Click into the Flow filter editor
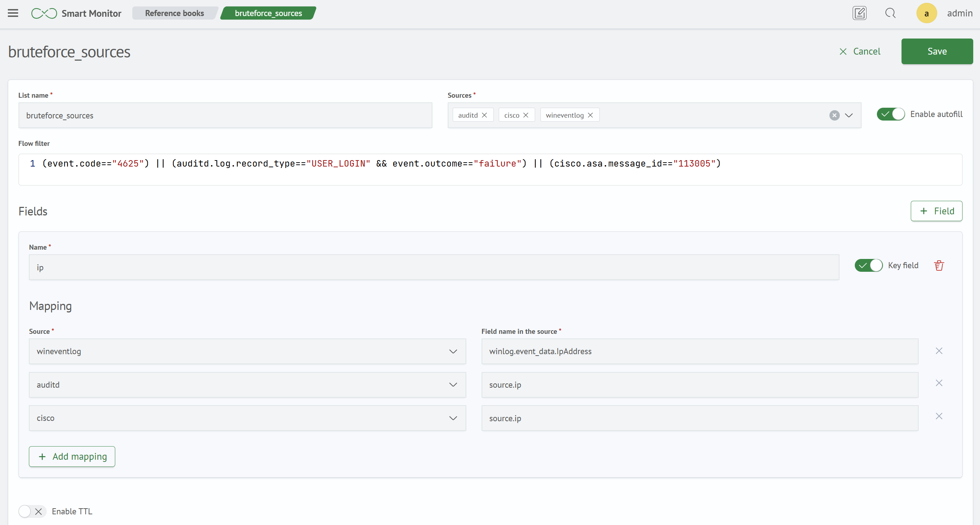This screenshot has height=525, width=980. 491,170
